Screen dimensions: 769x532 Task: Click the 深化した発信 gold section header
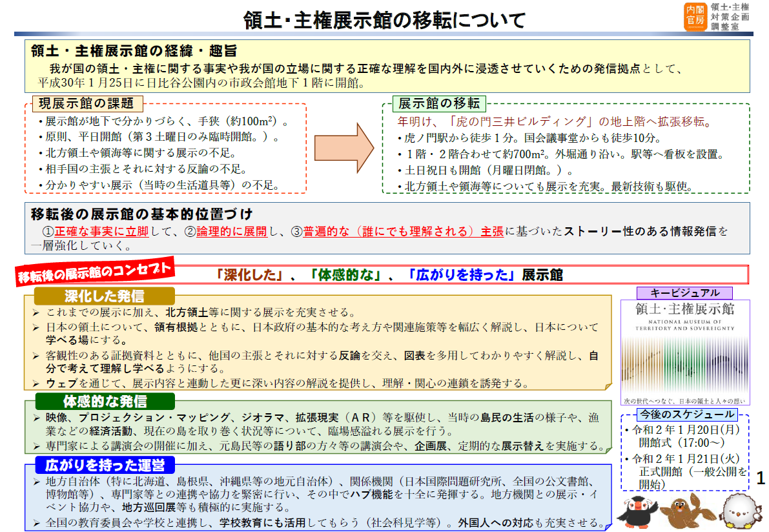(x=104, y=296)
